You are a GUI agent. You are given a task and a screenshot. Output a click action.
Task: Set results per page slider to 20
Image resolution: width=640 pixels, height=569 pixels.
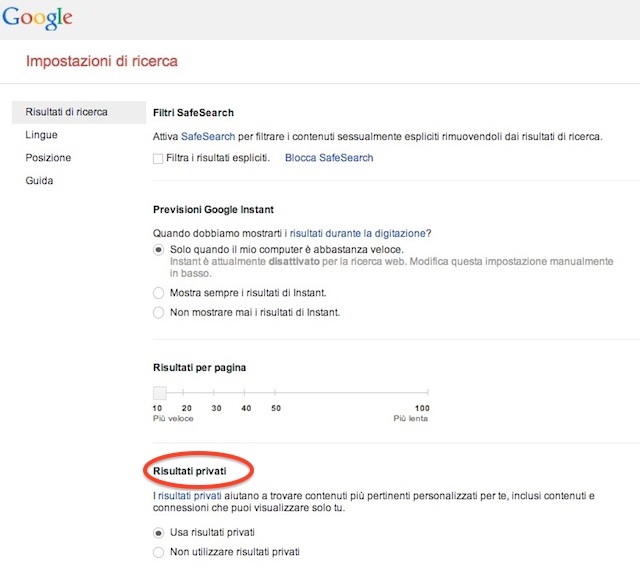tap(187, 394)
